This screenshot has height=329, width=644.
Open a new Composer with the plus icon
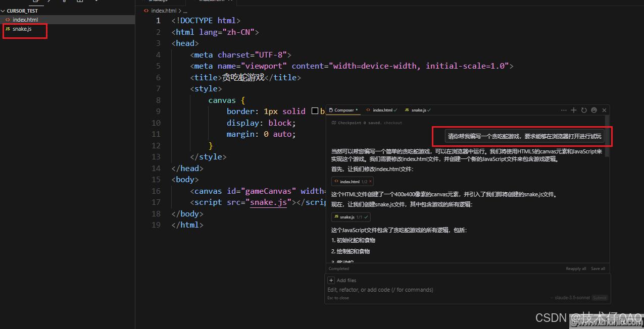click(x=573, y=110)
